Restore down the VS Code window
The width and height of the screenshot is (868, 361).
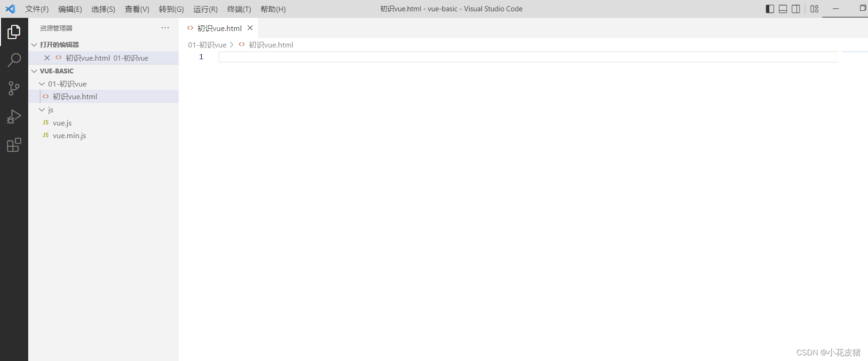point(863,8)
